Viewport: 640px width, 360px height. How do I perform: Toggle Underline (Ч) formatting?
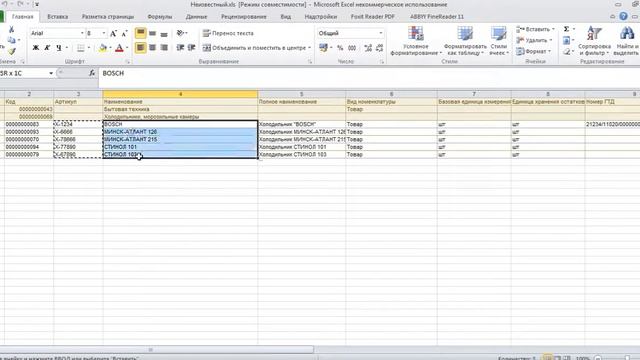point(59,48)
